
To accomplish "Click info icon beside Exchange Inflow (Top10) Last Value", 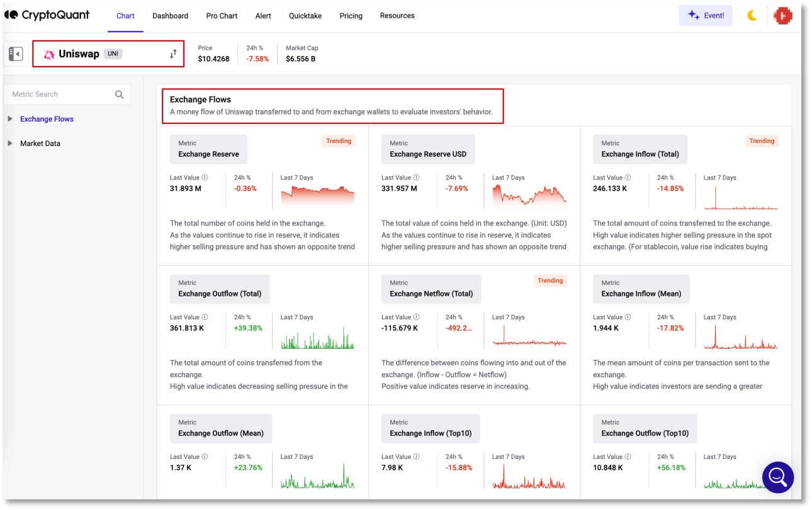I will [x=417, y=457].
